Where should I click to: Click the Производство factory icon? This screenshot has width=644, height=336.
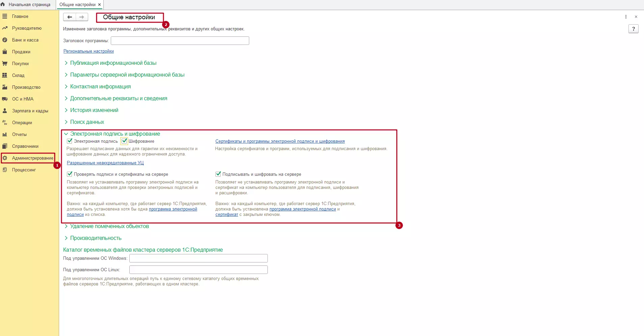click(5, 87)
